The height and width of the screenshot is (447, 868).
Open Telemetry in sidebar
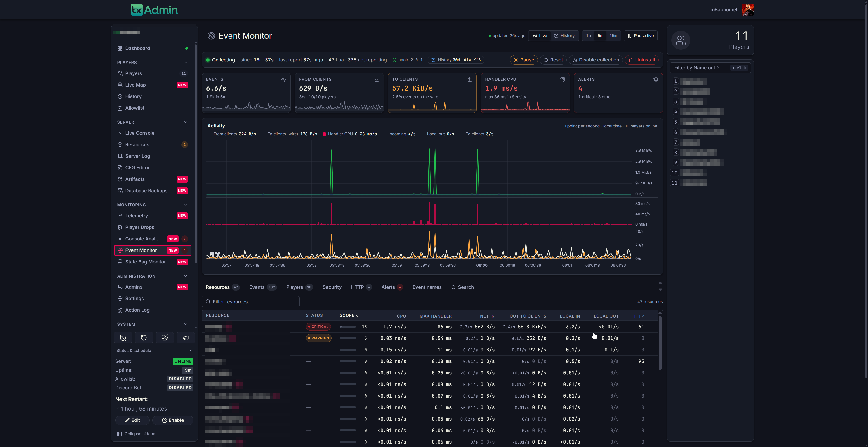click(x=152, y=216)
